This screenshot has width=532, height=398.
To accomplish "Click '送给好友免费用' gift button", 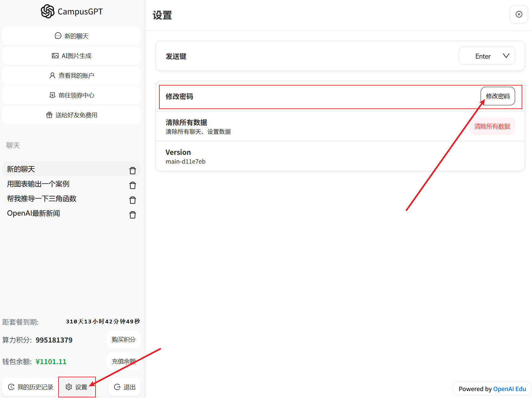I will (x=71, y=115).
